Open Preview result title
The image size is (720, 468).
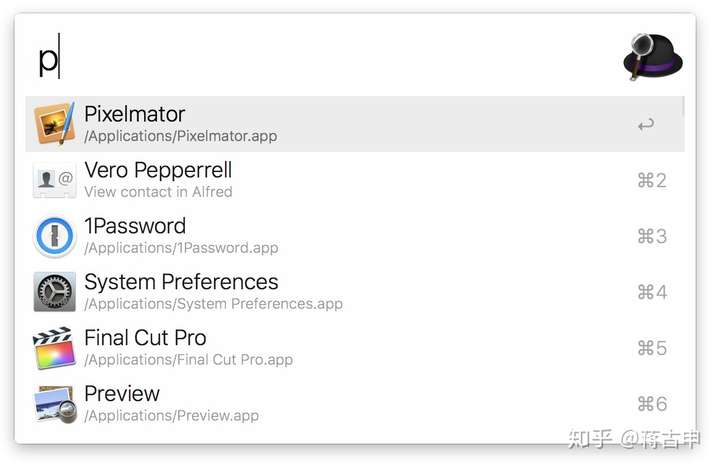pos(122,394)
